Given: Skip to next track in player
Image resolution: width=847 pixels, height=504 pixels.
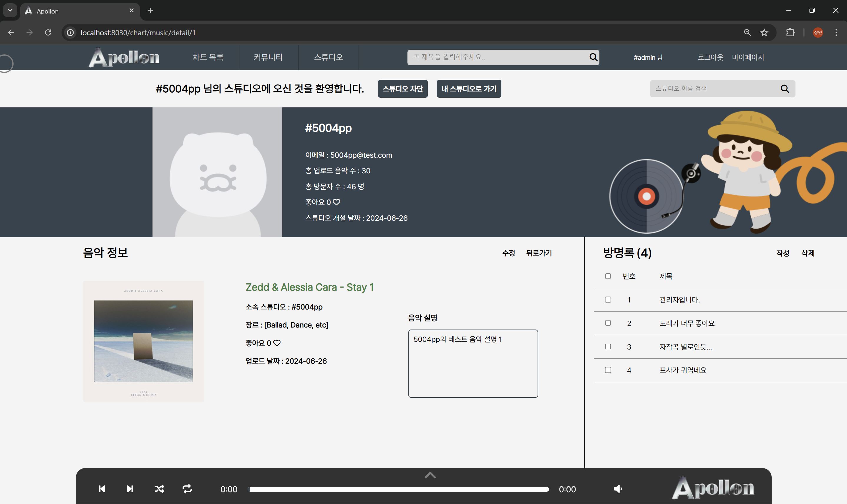Looking at the screenshot, I should (x=130, y=489).
